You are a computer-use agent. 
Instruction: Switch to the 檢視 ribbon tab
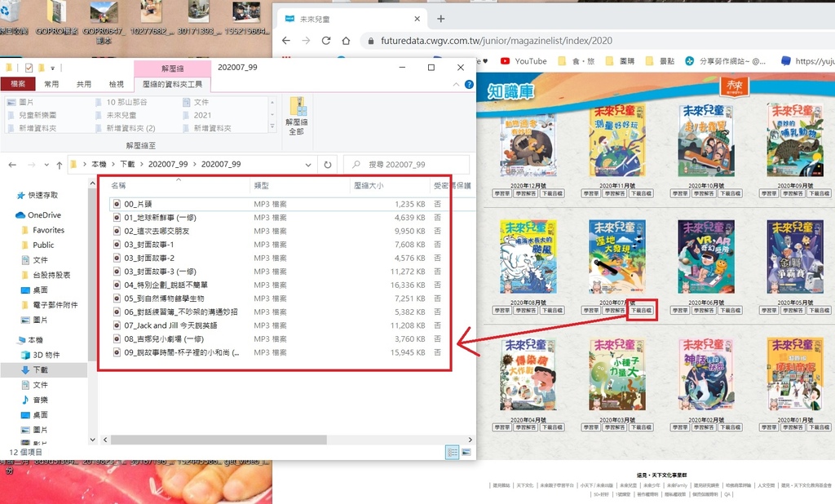click(x=116, y=84)
